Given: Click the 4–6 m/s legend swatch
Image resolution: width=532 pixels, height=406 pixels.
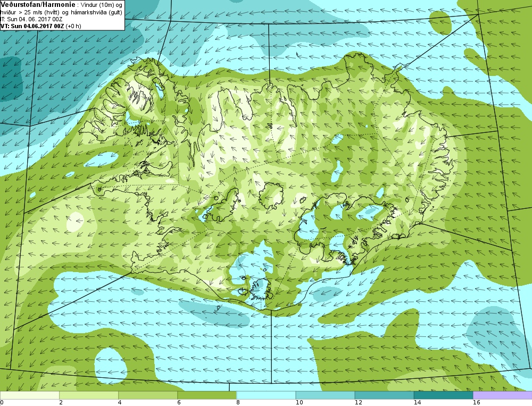Looking at the screenshot, I should click(x=148, y=395).
